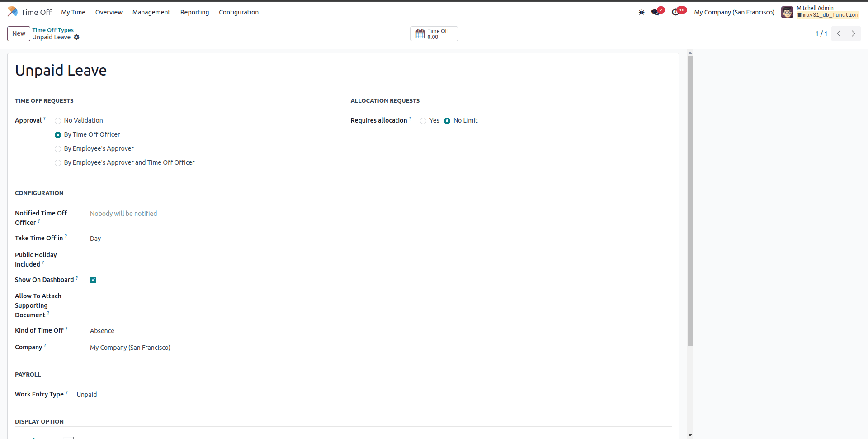Go back to Time Off Types breadcrumb
The width and height of the screenshot is (868, 439).
[53, 30]
